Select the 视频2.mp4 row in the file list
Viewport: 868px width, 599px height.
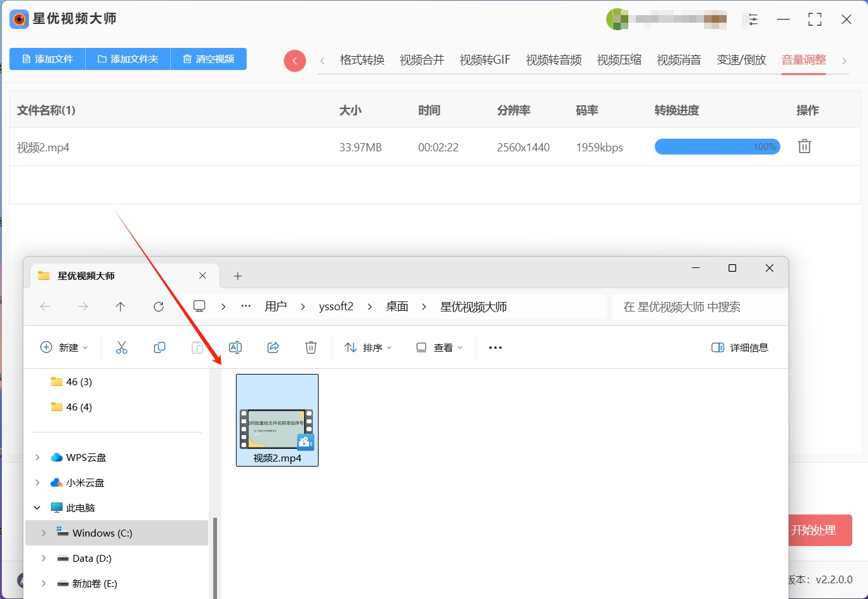tap(435, 147)
